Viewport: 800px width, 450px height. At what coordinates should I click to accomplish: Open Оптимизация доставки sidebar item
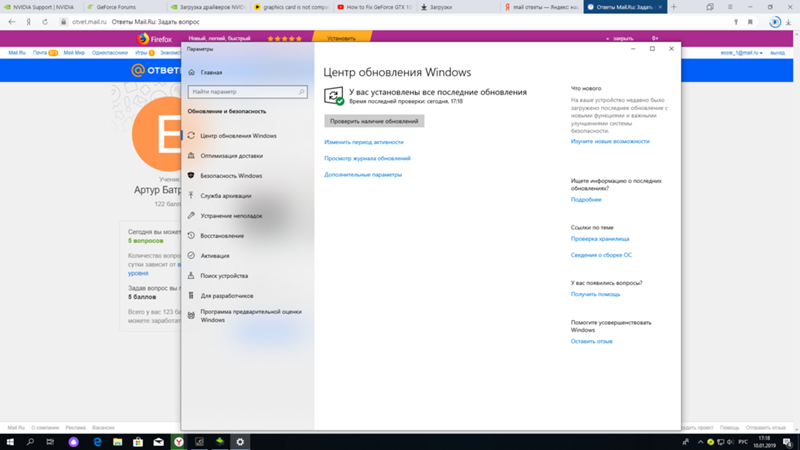click(231, 156)
